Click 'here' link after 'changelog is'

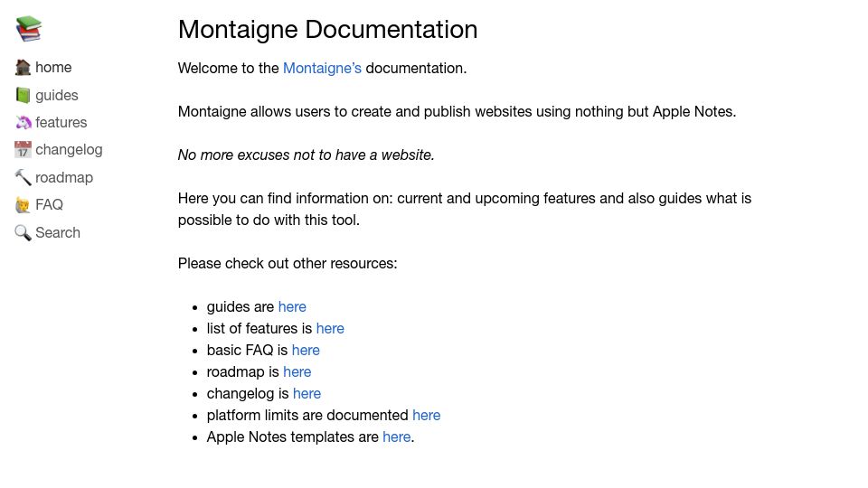(x=307, y=393)
